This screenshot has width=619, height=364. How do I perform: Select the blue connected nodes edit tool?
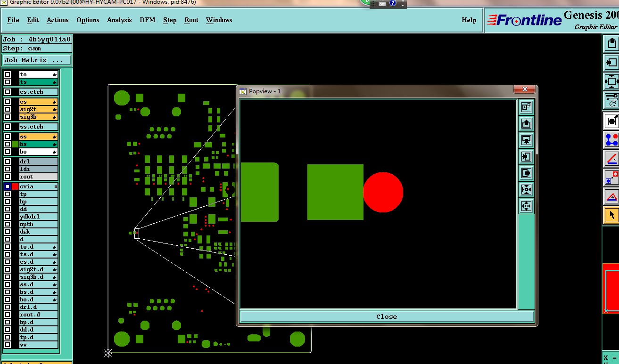tap(612, 140)
